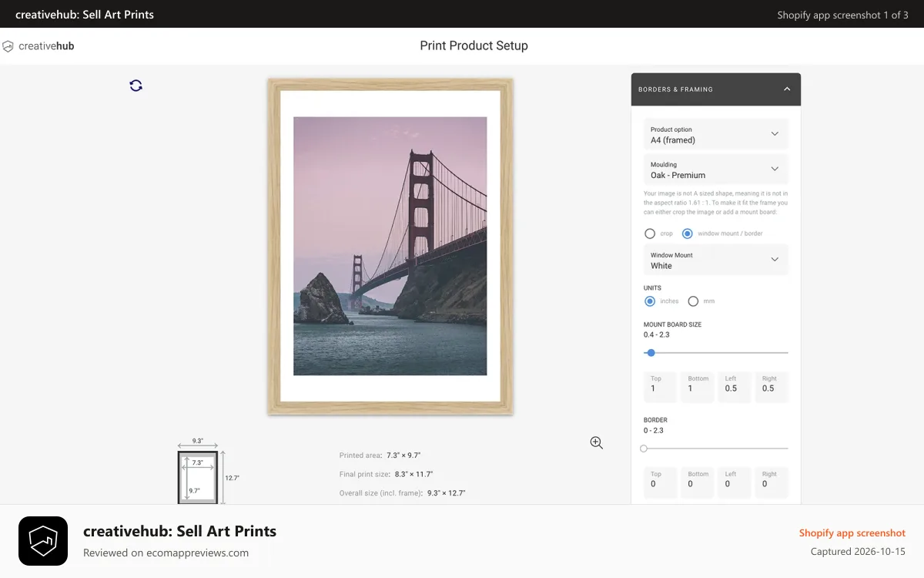Click 'Reviewed on ecomappreviews.com' text
Viewport: 924px width, 578px height.
point(166,553)
